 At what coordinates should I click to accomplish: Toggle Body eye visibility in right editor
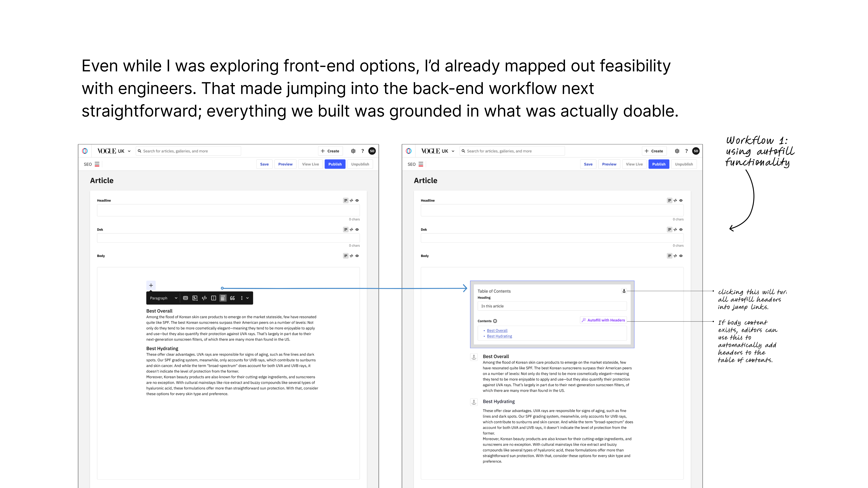(x=681, y=256)
